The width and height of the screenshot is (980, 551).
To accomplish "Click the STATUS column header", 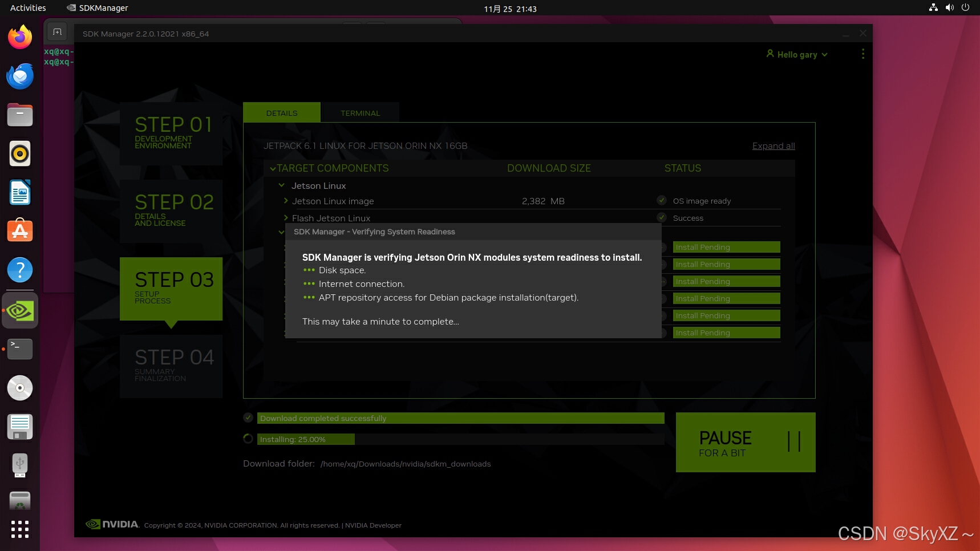I will pyautogui.click(x=683, y=168).
